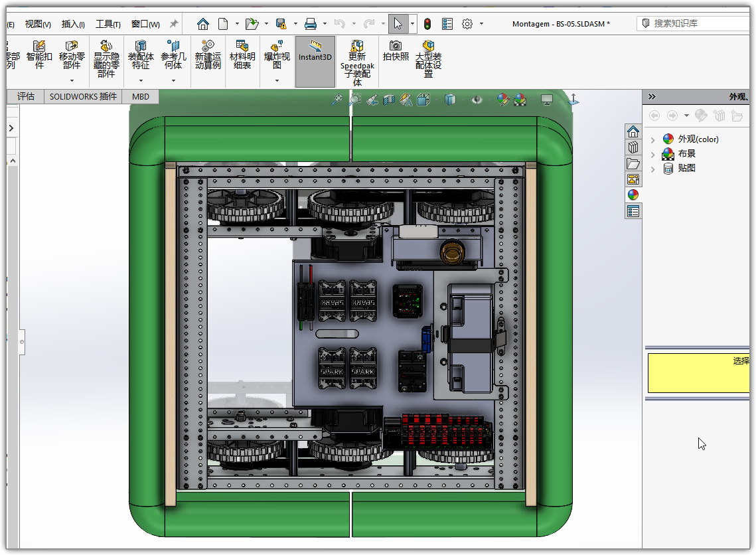Open SOLIDWORKS Resources home tab in task pane
Viewport: 756px width, 555px height.
click(633, 131)
